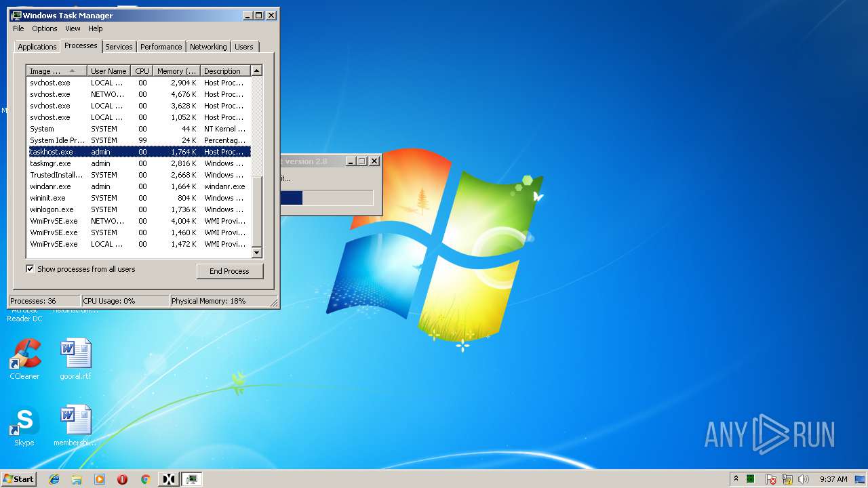Sort processes by Memory column header

click(x=176, y=71)
